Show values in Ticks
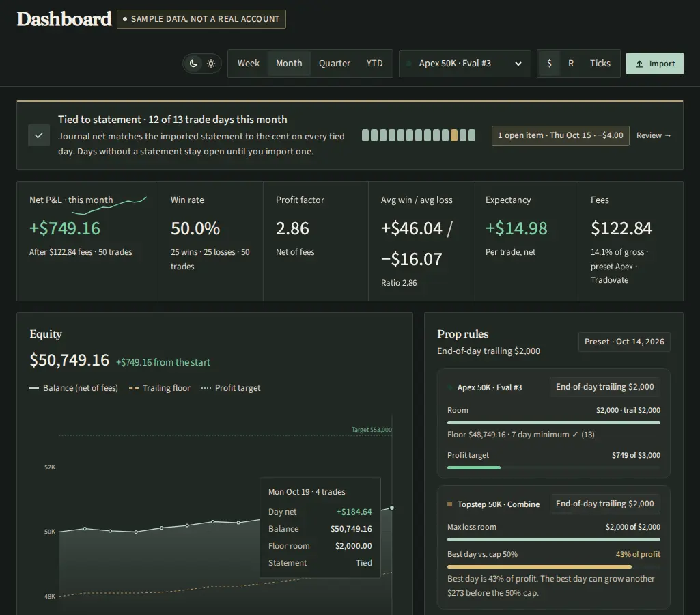The width and height of the screenshot is (700, 615). click(x=600, y=64)
